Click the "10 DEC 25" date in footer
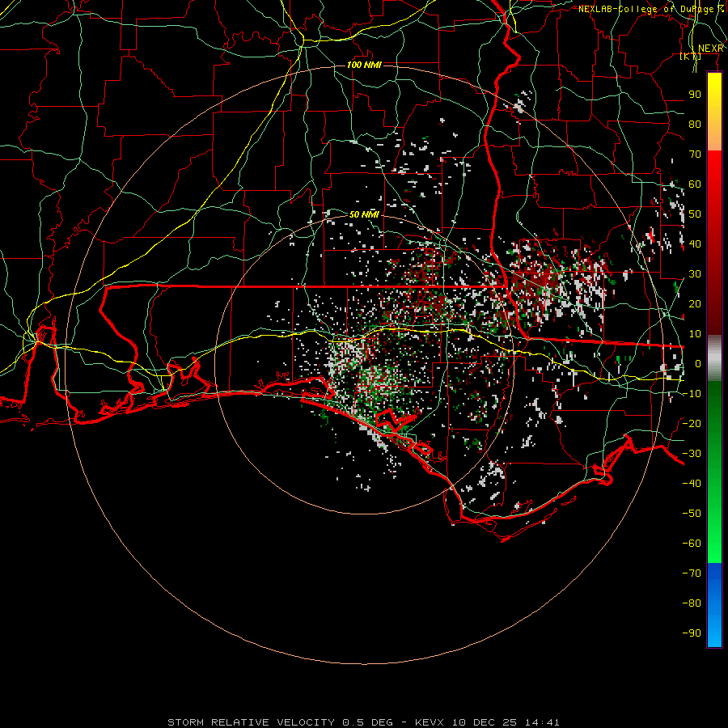The width and height of the screenshot is (728, 728). point(485,722)
